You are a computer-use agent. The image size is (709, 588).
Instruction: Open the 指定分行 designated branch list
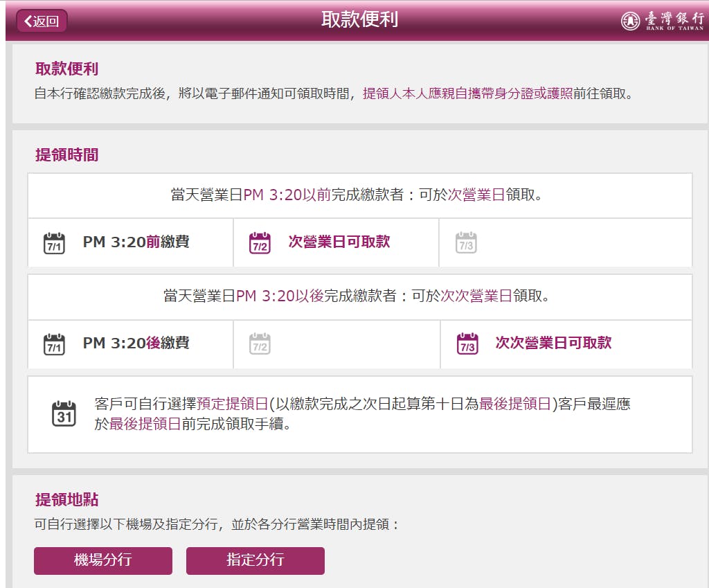255,560
